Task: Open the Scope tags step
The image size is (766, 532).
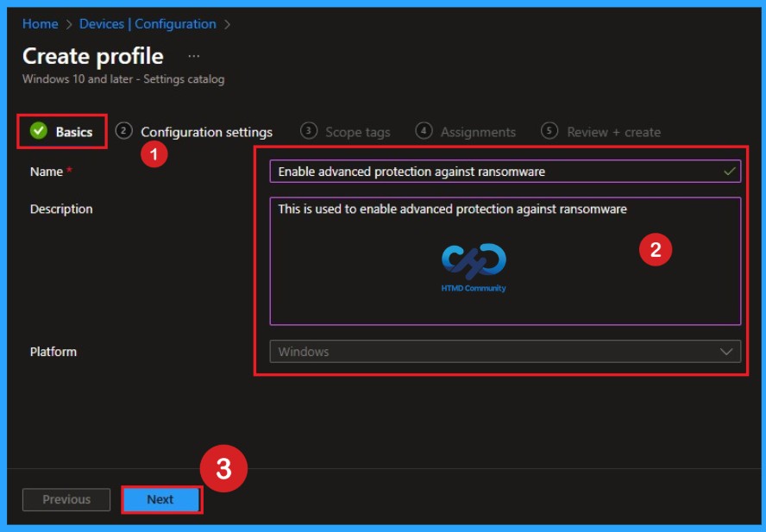Action: (357, 131)
